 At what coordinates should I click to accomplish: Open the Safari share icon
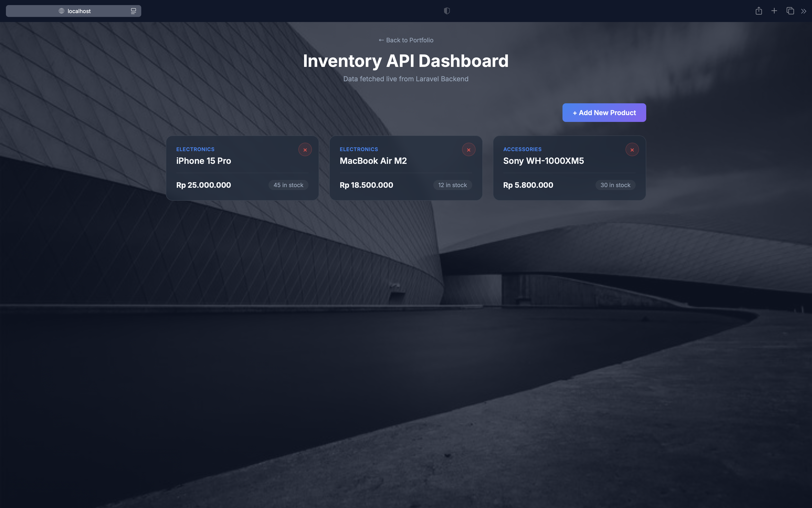pos(759,11)
